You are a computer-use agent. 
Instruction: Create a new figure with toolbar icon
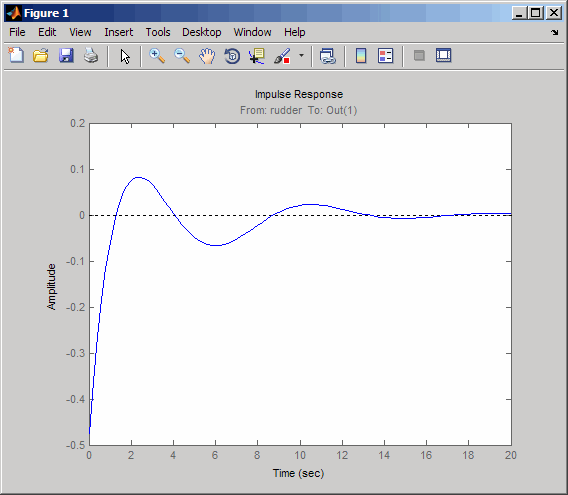(16, 56)
